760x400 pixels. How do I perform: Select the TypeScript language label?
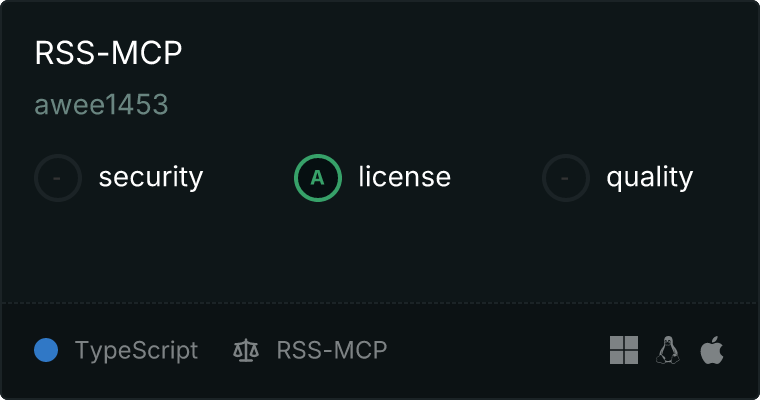coord(136,351)
